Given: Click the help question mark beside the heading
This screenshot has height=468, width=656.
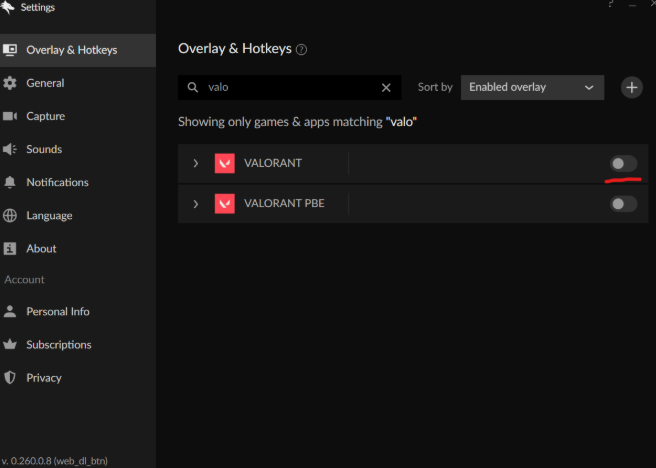Looking at the screenshot, I should coord(302,50).
